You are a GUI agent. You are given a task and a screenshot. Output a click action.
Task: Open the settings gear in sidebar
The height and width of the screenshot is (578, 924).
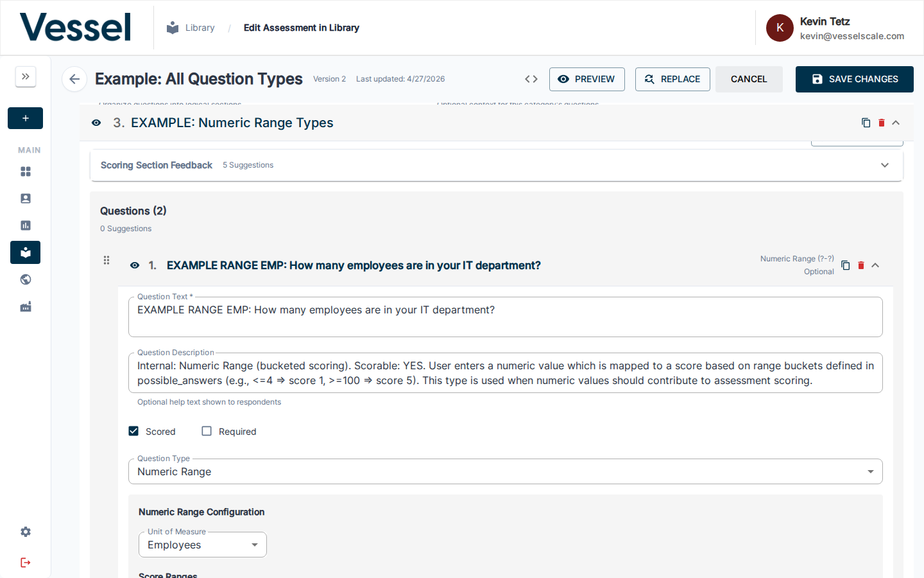click(x=26, y=532)
